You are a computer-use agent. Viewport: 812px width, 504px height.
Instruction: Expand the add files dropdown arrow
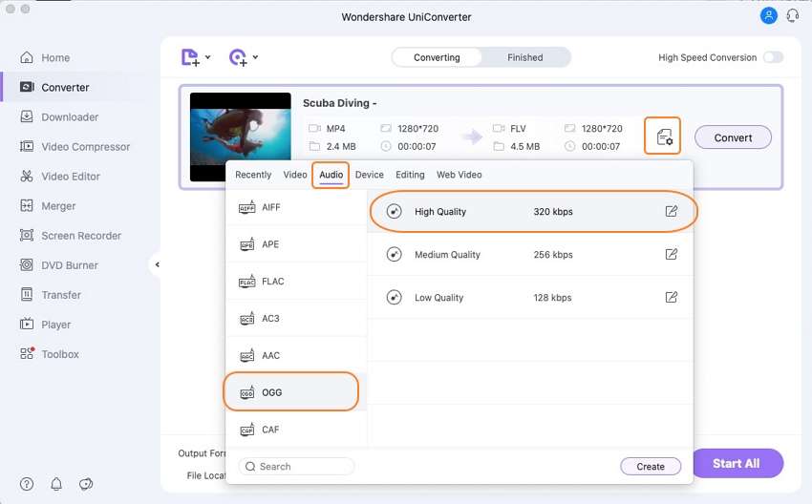click(x=208, y=58)
